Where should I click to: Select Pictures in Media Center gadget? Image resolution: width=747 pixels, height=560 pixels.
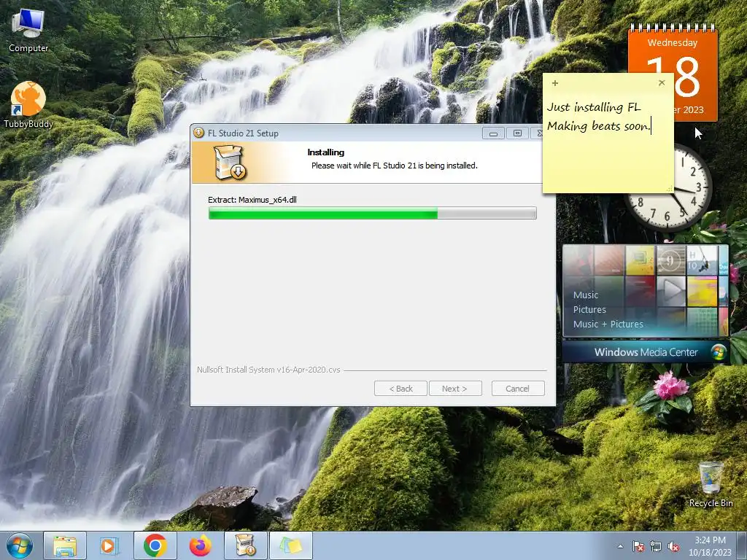(x=589, y=309)
